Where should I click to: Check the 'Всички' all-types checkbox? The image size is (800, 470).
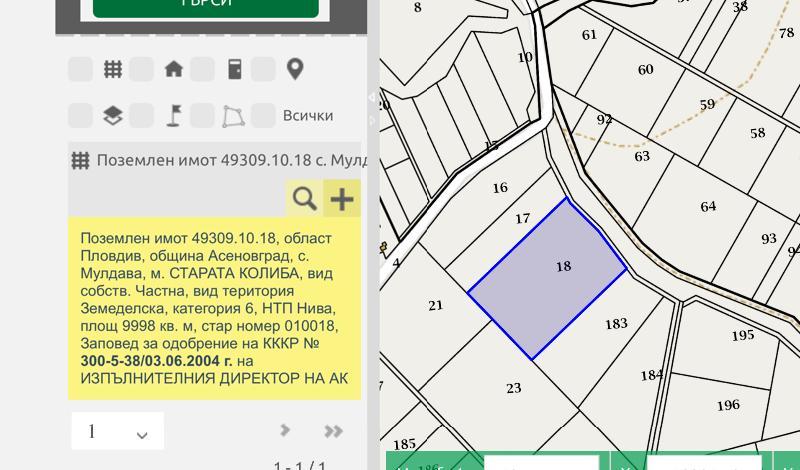(263, 115)
